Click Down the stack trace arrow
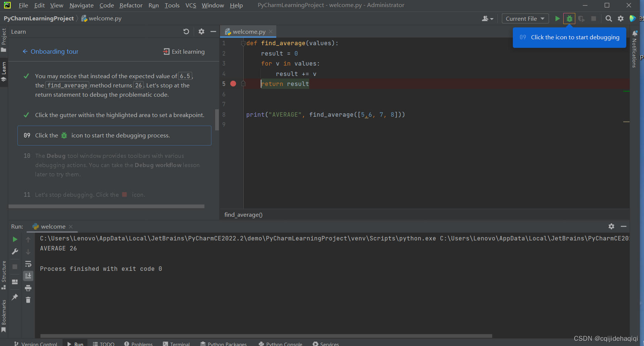 click(28, 252)
